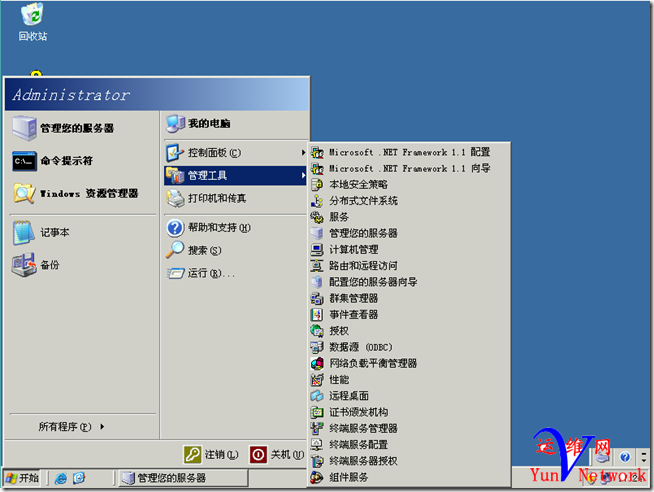Click the 开始 Start button
Viewport: 654px width, 492px height.
point(23,478)
